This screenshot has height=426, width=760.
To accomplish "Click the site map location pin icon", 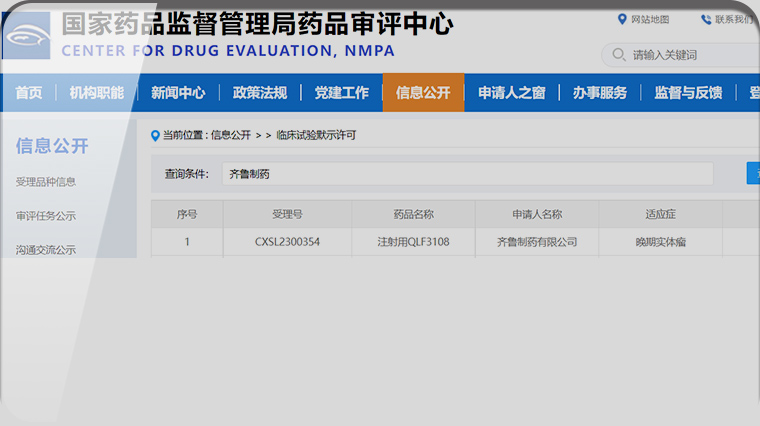I will (622, 19).
